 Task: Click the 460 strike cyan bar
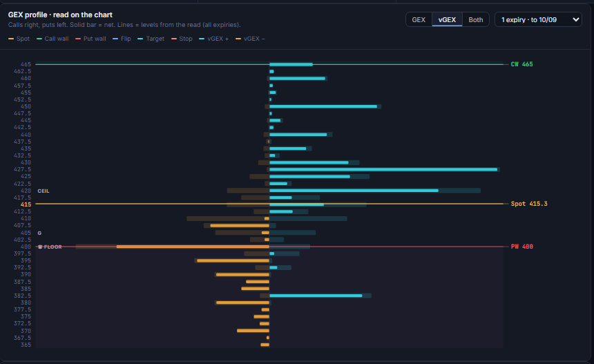click(297, 79)
